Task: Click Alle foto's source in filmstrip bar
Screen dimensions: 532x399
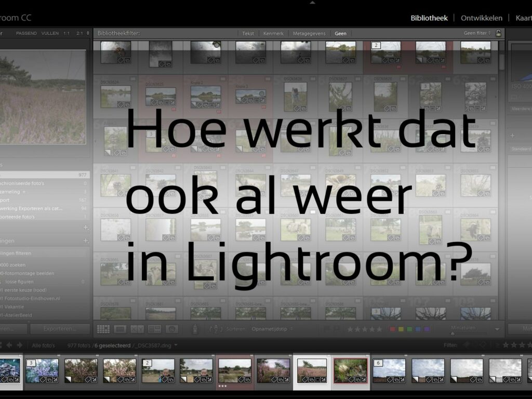Action: pyautogui.click(x=44, y=345)
